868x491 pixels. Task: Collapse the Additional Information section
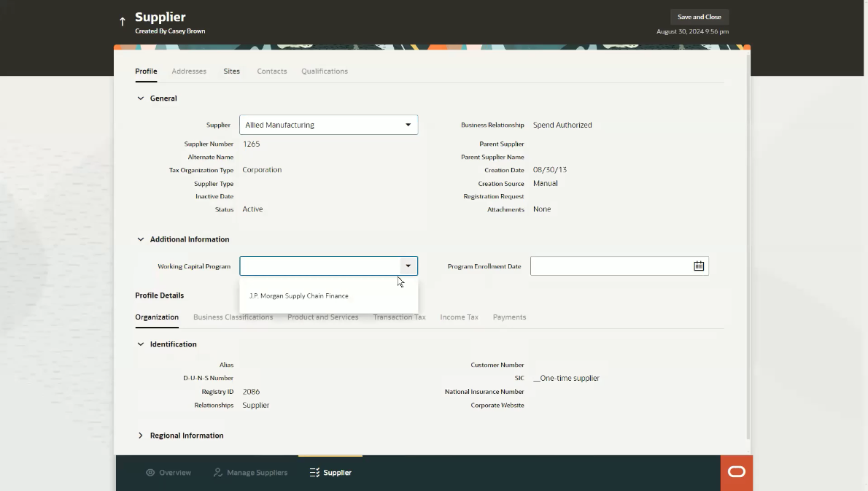(141, 239)
